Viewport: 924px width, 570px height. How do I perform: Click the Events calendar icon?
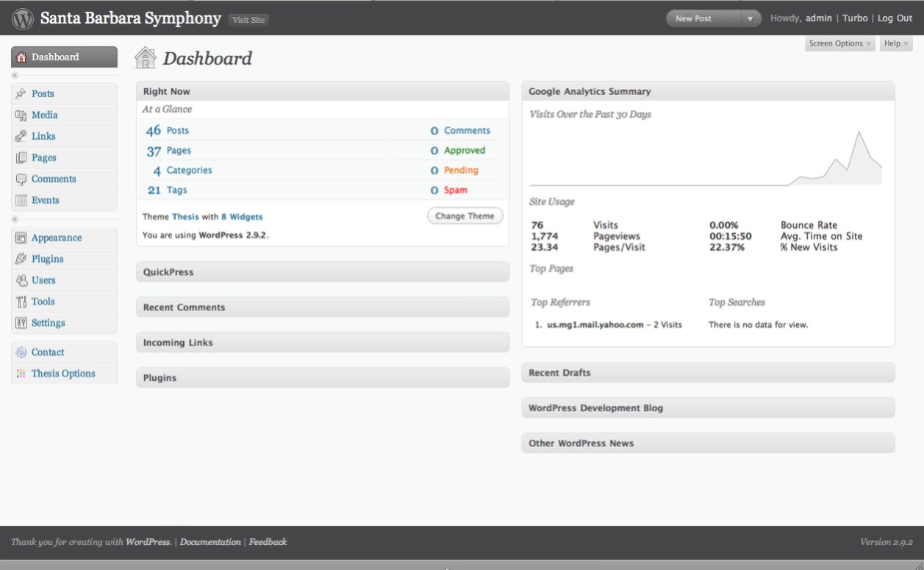click(21, 200)
